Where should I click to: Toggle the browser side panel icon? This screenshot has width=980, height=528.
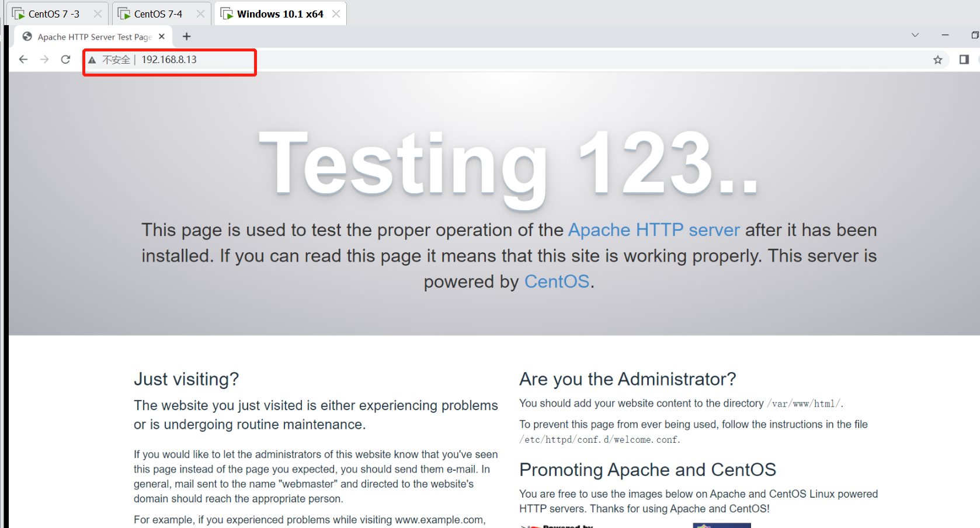pyautogui.click(x=964, y=60)
